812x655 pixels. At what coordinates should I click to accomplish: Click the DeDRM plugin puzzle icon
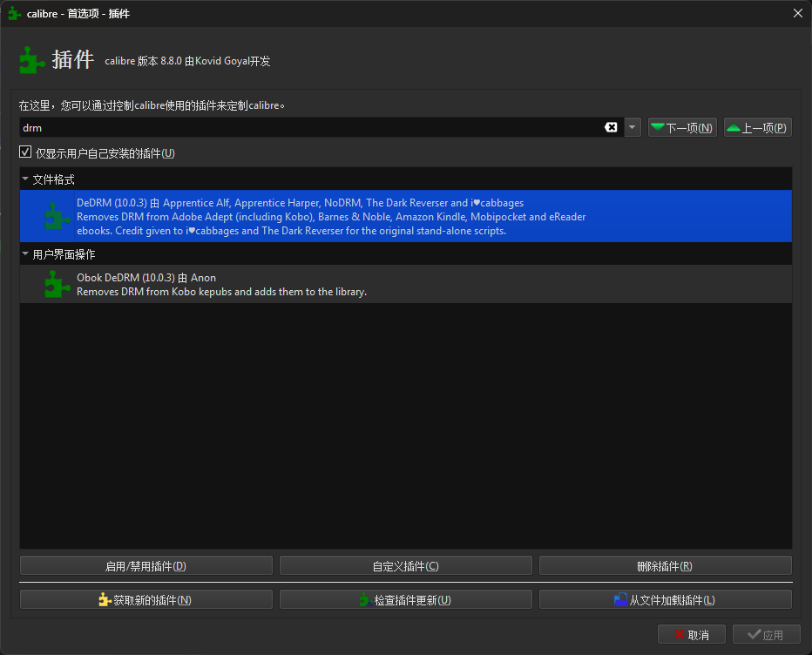(58, 216)
